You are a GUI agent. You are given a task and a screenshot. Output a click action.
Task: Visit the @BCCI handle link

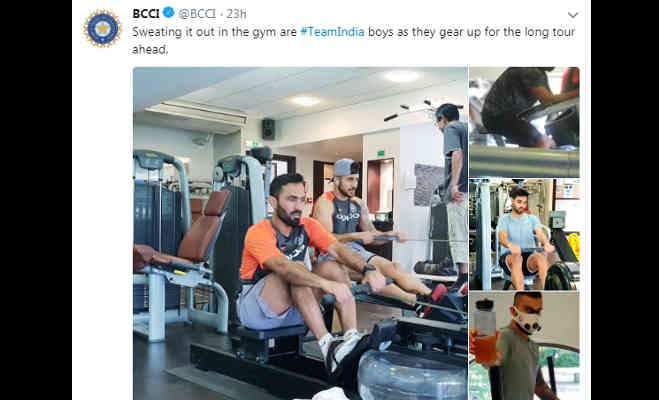[197, 13]
